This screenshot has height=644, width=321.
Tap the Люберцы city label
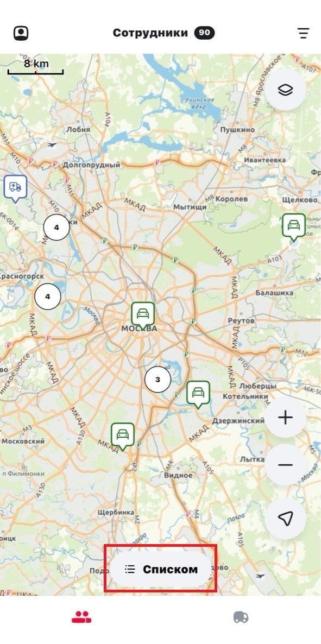click(257, 387)
